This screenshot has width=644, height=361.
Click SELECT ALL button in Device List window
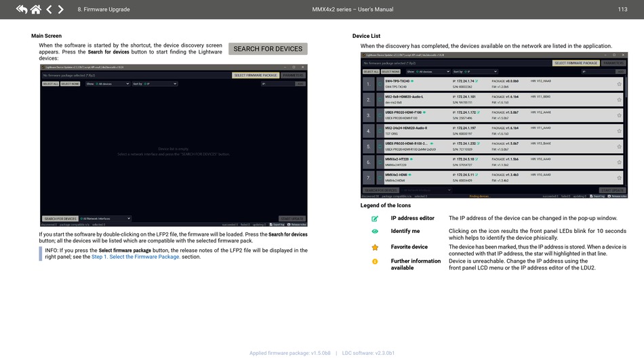370,71
